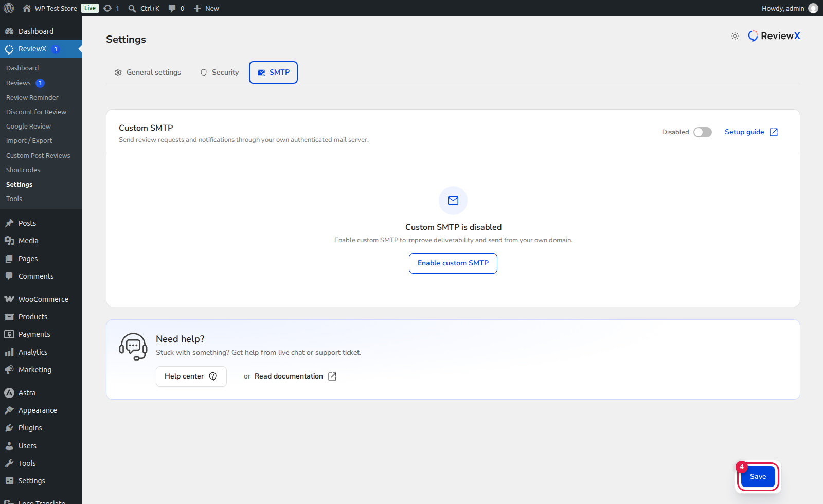Click the Products icon in sidebar
Screen dimensions: 823x504
9,317
